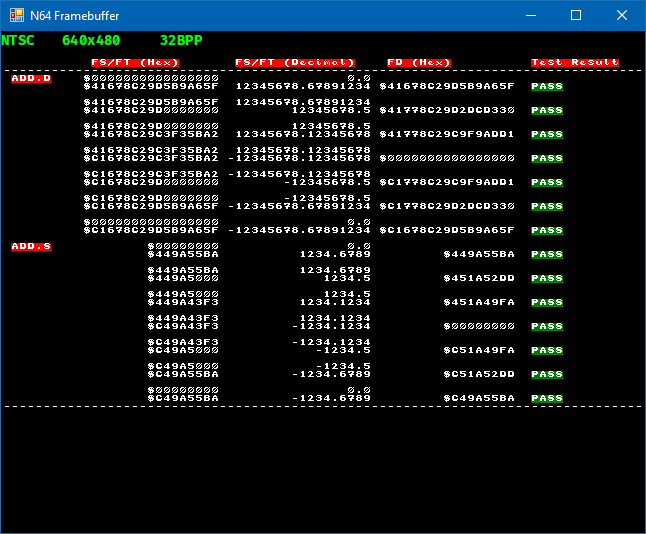Click the FD value $451A49FA
This screenshot has height=534, width=646.
(x=479, y=302)
